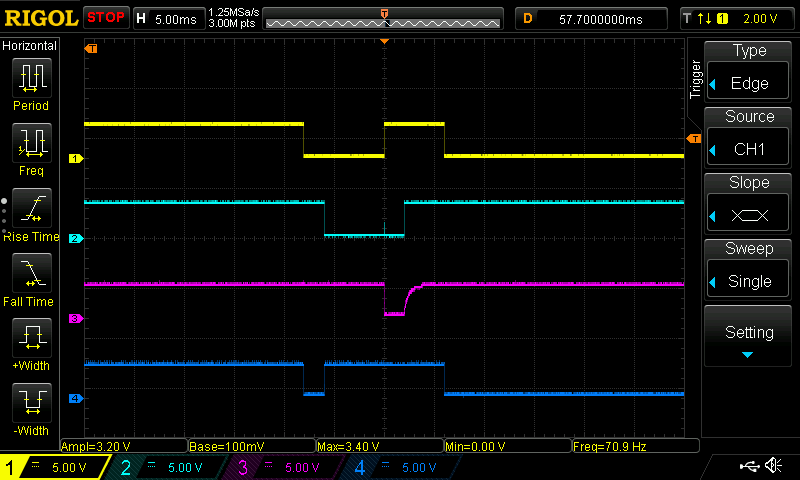800x480 pixels.
Task: Click the 1.25MSa/s sample rate readout
Action: click(234, 12)
